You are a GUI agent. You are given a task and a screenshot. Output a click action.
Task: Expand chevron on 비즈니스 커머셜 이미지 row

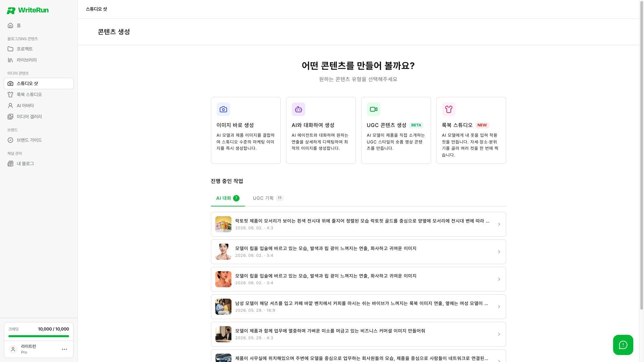tap(499, 334)
